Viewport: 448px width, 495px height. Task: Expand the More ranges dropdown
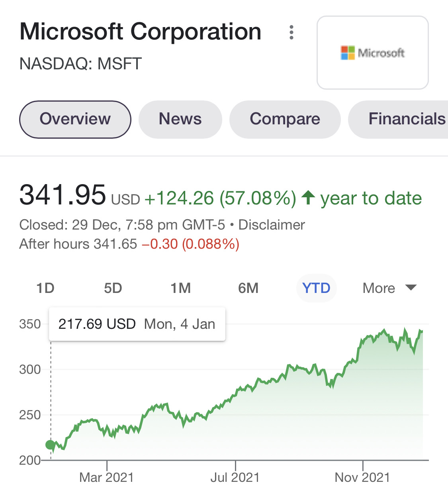tap(389, 288)
